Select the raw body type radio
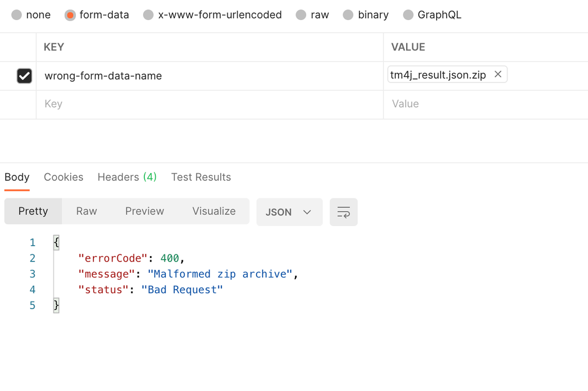588x391 pixels. pyautogui.click(x=301, y=15)
